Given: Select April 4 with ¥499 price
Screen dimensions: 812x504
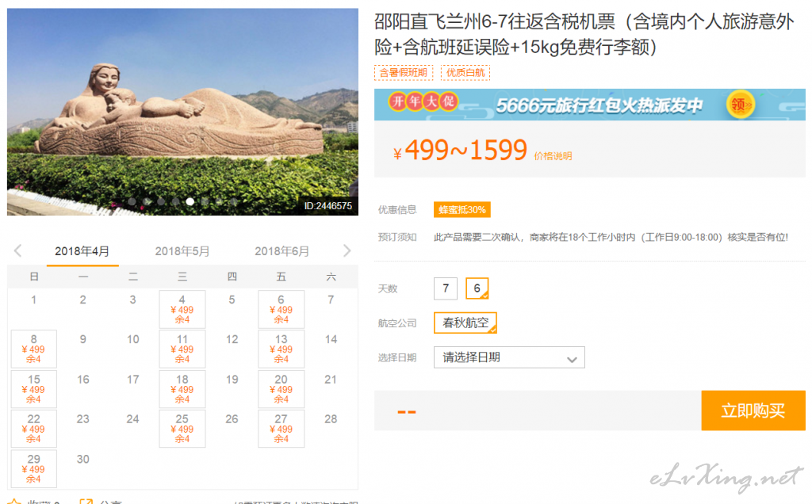Looking at the screenshot, I should coord(182,309).
